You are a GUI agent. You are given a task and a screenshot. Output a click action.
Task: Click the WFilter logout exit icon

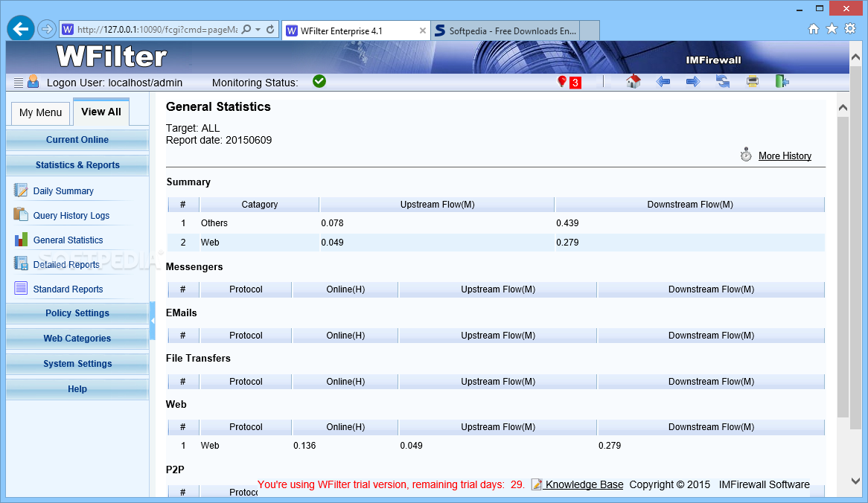pos(782,82)
